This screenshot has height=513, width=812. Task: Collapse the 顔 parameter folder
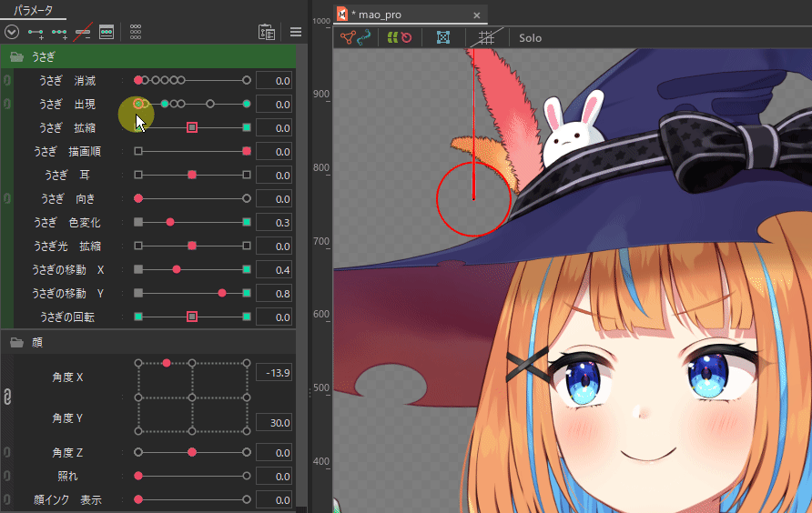point(16,343)
